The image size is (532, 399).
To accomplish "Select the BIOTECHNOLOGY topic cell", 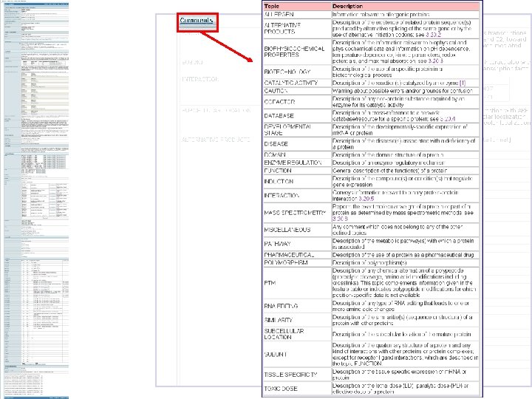I will pyautogui.click(x=298, y=72).
